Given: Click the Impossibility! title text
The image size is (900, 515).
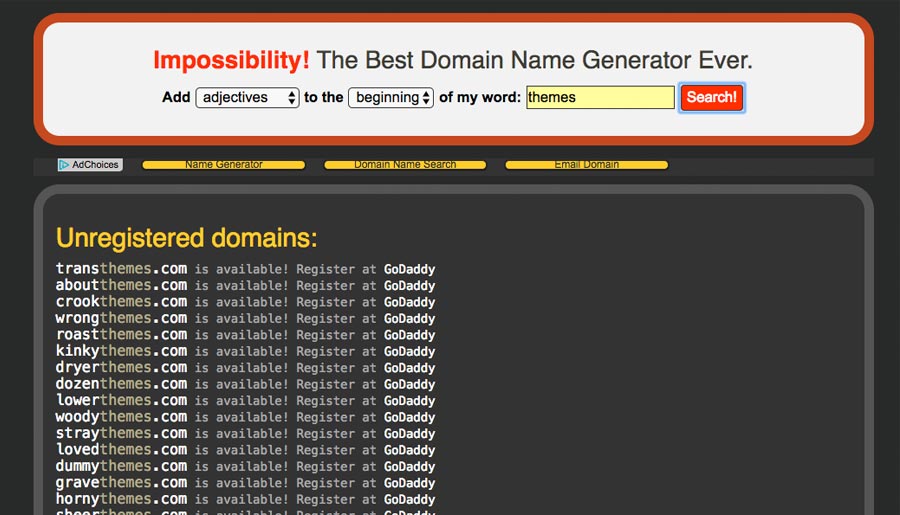Looking at the screenshot, I should pyautogui.click(x=231, y=60).
